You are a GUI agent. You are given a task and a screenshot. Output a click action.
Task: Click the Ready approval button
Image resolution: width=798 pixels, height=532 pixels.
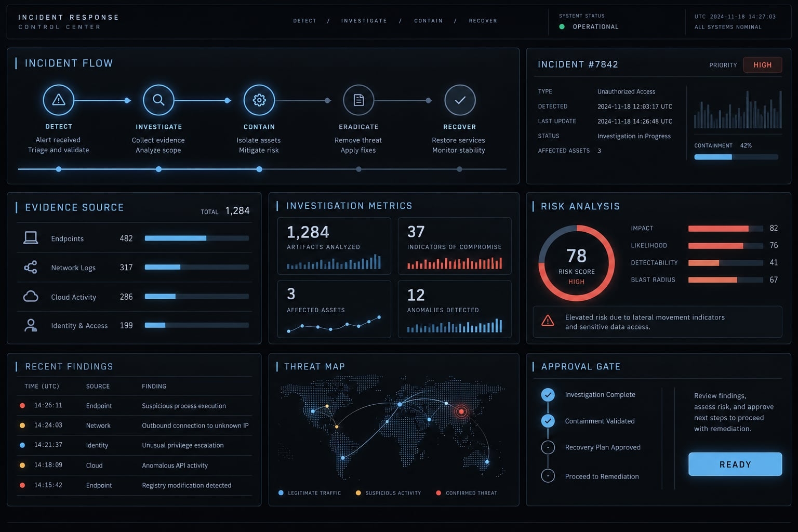tap(735, 464)
